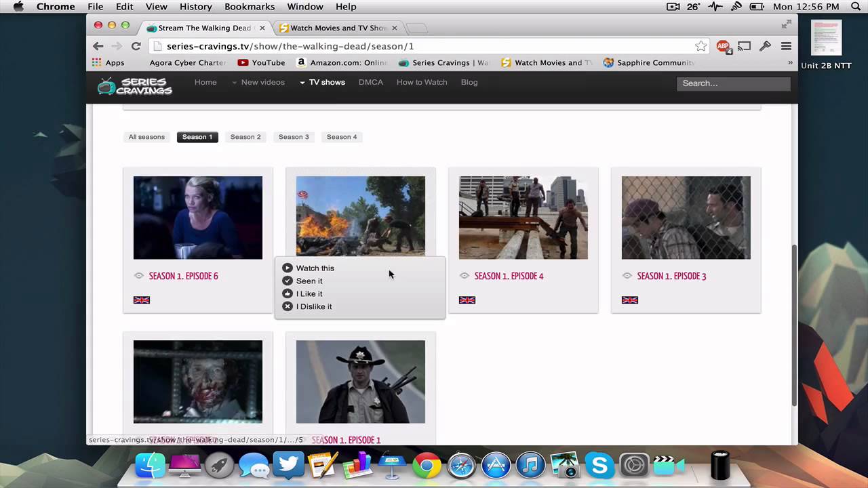Open iTunes from the dock

(x=531, y=466)
